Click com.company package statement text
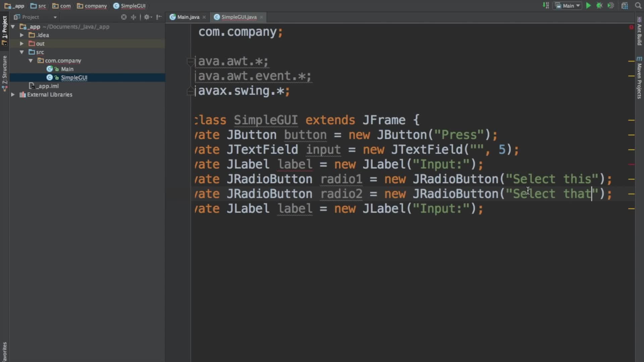The height and width of the screenshot is (362, 644). (x=240, y=32)
